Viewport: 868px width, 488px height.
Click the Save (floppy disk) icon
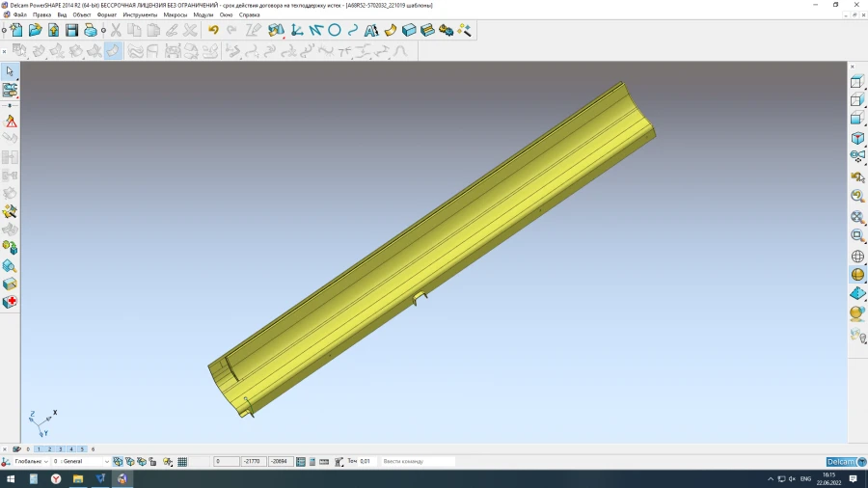(71, 31)
